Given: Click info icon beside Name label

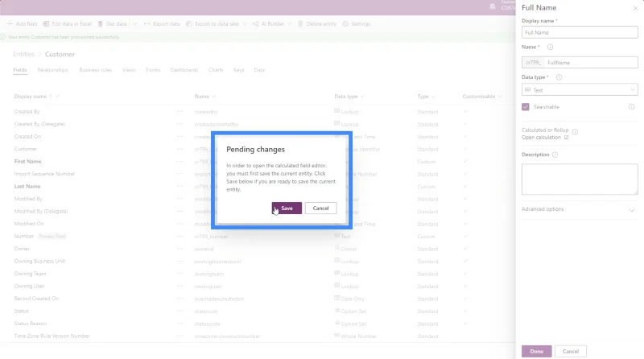Looking at the screenshot, I should point(550,47).
